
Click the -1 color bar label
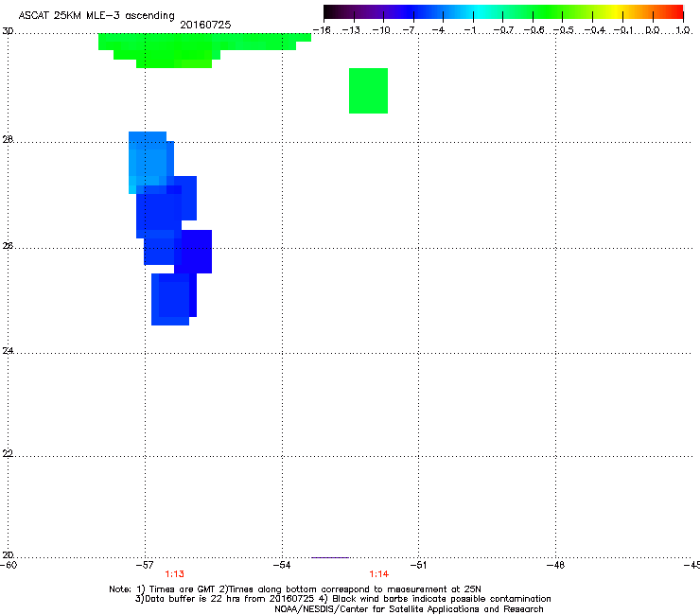pyautogui.click(x=470, y=30)
